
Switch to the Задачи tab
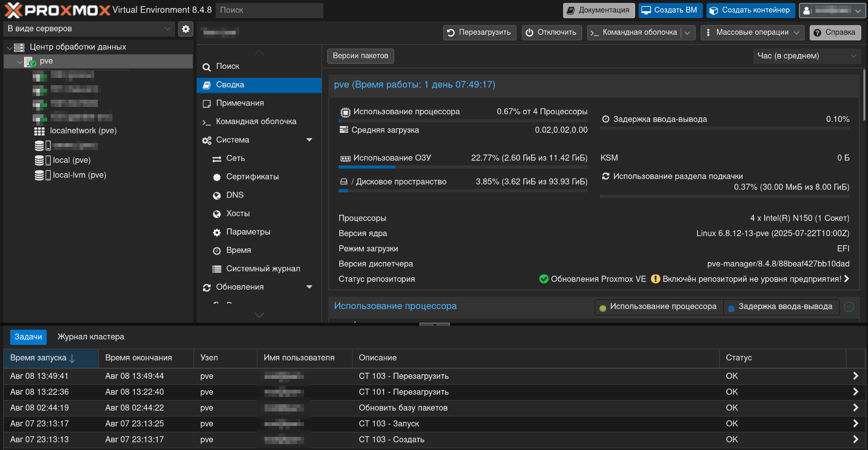tap(28, 337)
